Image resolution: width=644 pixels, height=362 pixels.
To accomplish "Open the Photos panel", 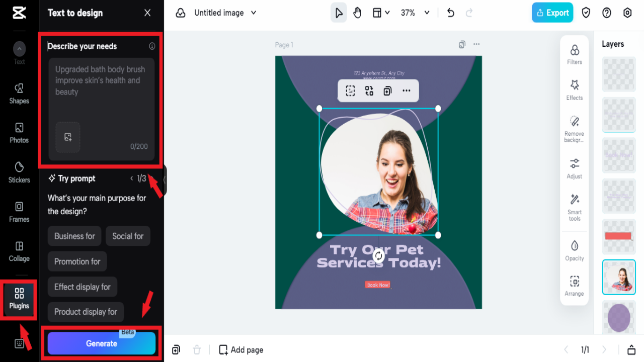I will click(19, 132).
